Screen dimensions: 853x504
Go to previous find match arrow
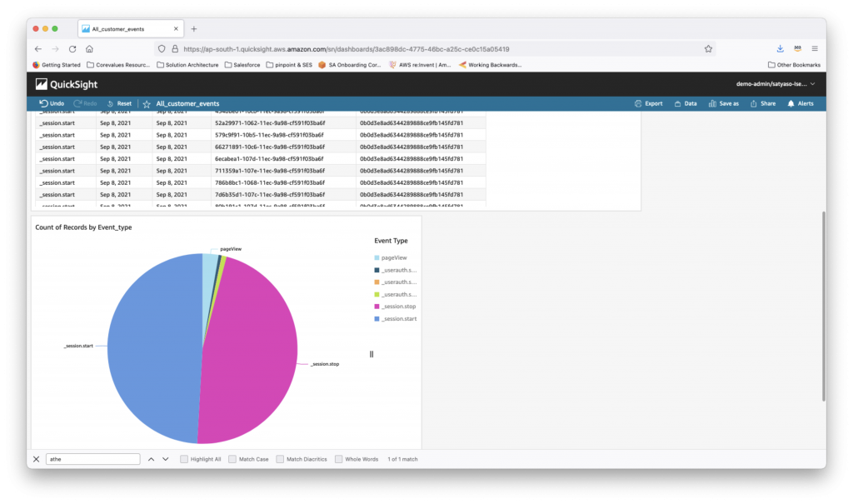coord(152,459)
